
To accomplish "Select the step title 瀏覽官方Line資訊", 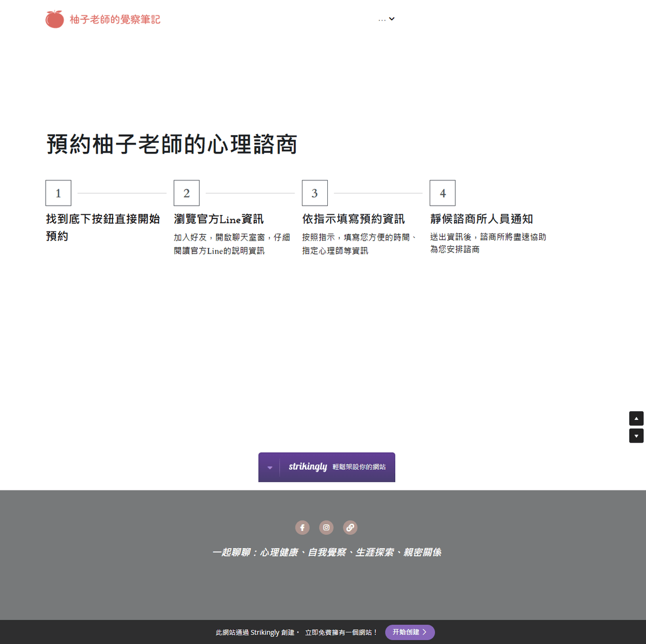I will click(219, 219).
